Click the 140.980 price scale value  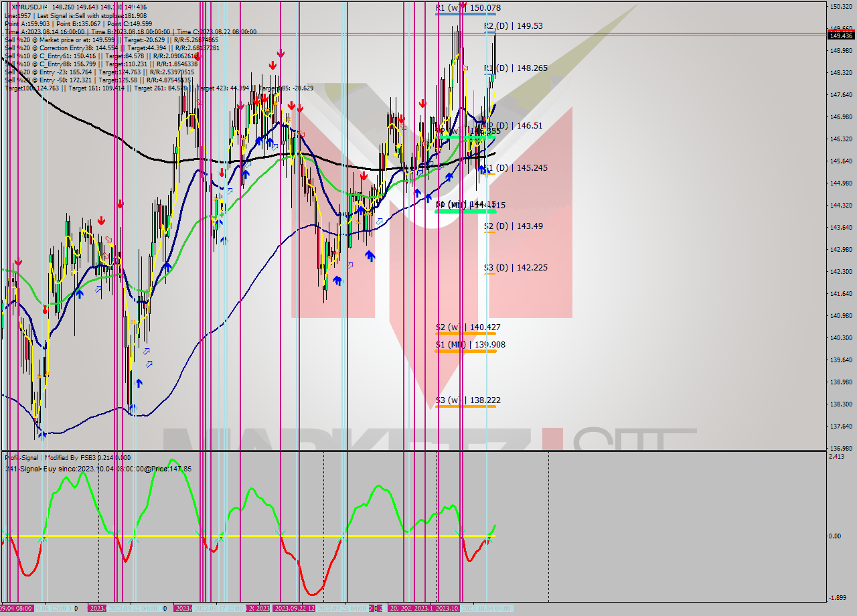click(x=841, y=316)
